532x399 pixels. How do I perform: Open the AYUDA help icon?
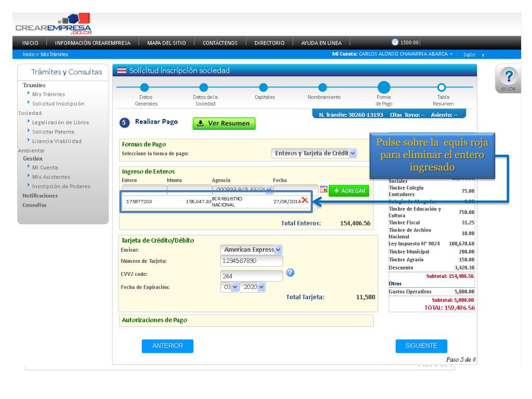(x=508, y=79)
